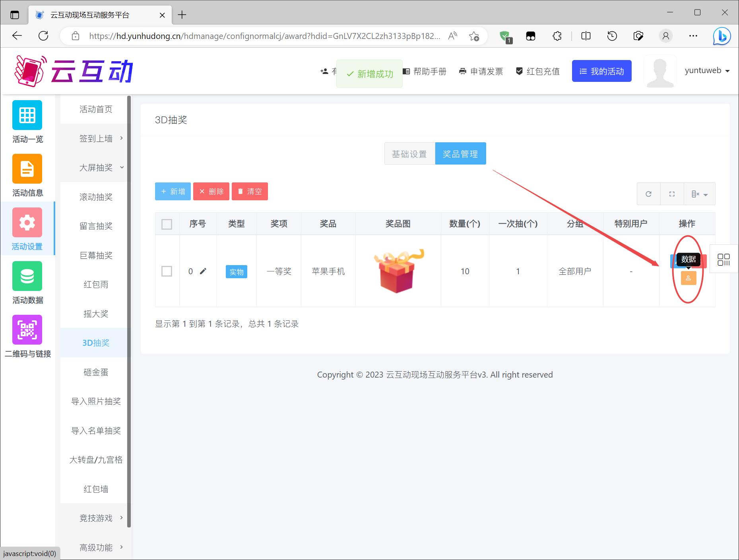The height and width of the screenshot is (560, 739).
Task: Expand the yuntuweb user menu
Action: coord(707,71)
